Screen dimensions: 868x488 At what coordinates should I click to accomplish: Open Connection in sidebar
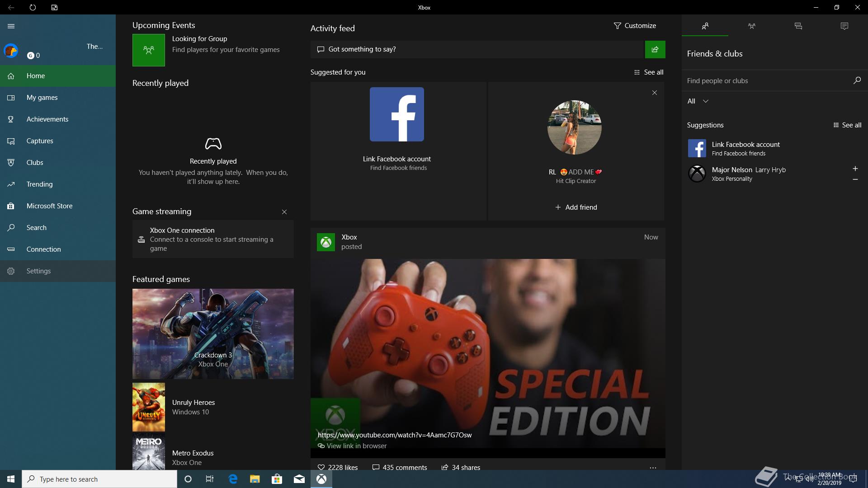(58, 249)
